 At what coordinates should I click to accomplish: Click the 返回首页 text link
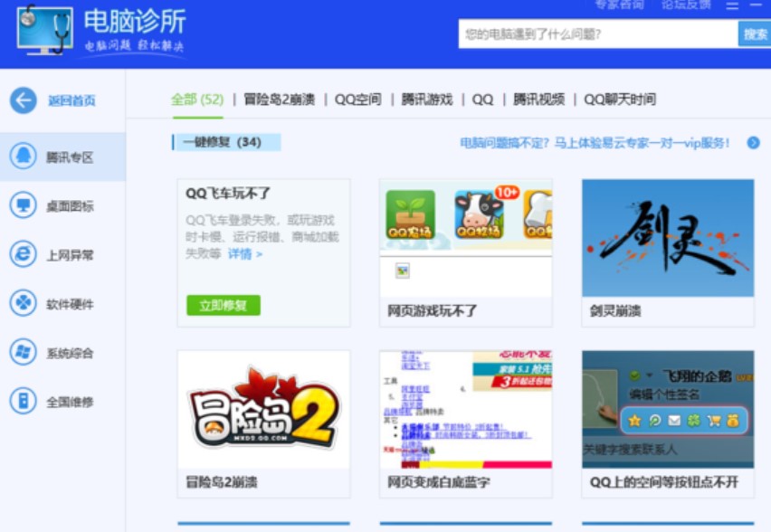(71, 100)
